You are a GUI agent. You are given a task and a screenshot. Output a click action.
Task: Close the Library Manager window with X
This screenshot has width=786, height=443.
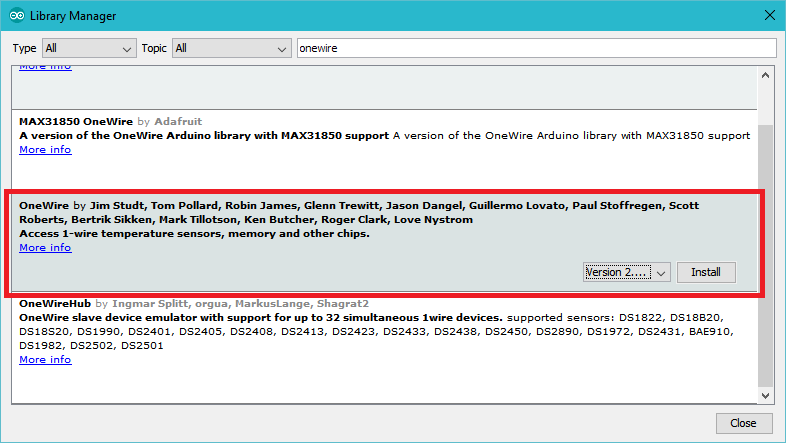pos(769,16)
